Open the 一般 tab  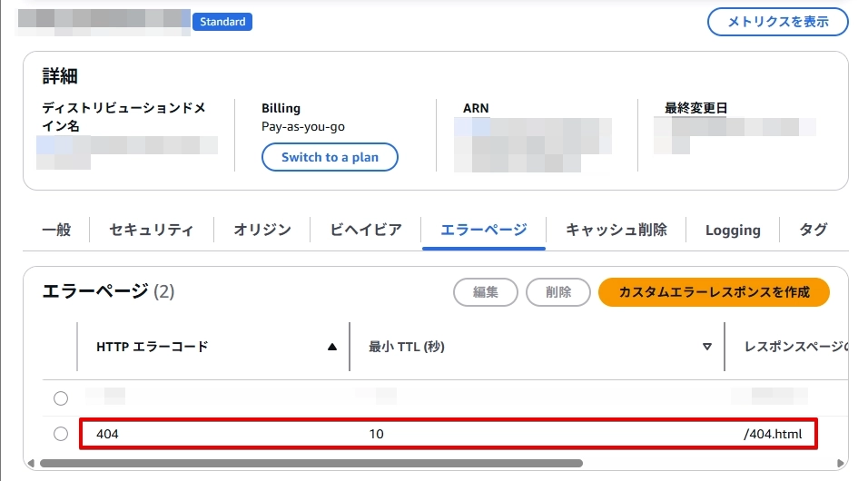pyautogui.click(x=56, y=230)
